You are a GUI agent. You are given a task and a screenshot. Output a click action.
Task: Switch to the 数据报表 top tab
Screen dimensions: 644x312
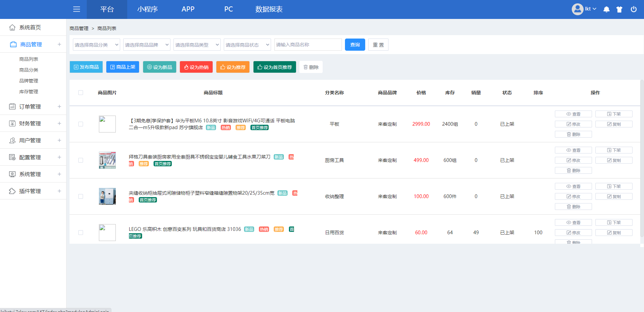point(269,9)
